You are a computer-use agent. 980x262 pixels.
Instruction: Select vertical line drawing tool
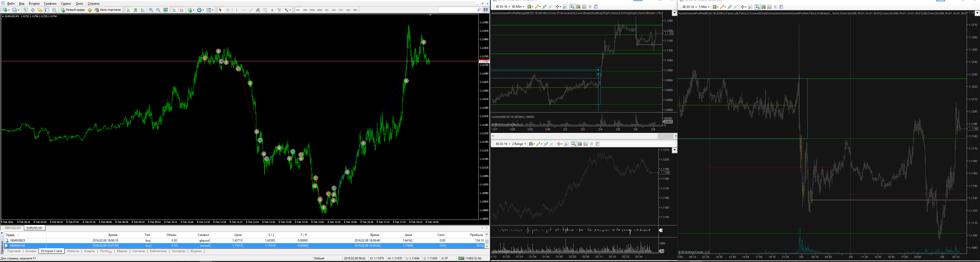point(236,10)
